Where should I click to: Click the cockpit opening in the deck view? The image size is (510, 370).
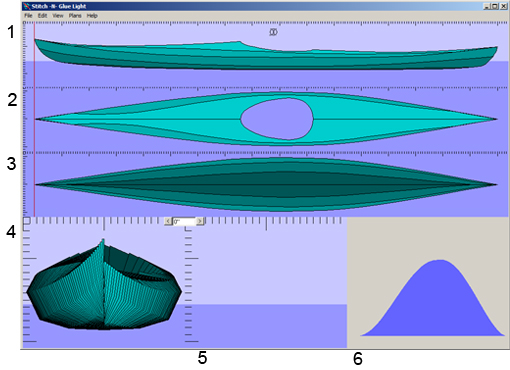[x=277, y=119]
